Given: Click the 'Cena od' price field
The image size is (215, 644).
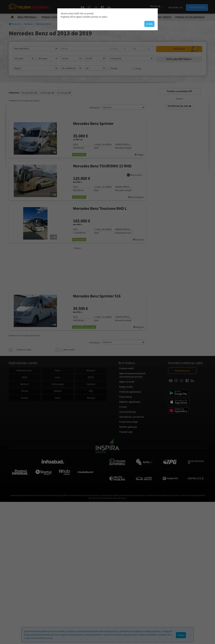Looking at the screenshot, I should tap(119, 48).
